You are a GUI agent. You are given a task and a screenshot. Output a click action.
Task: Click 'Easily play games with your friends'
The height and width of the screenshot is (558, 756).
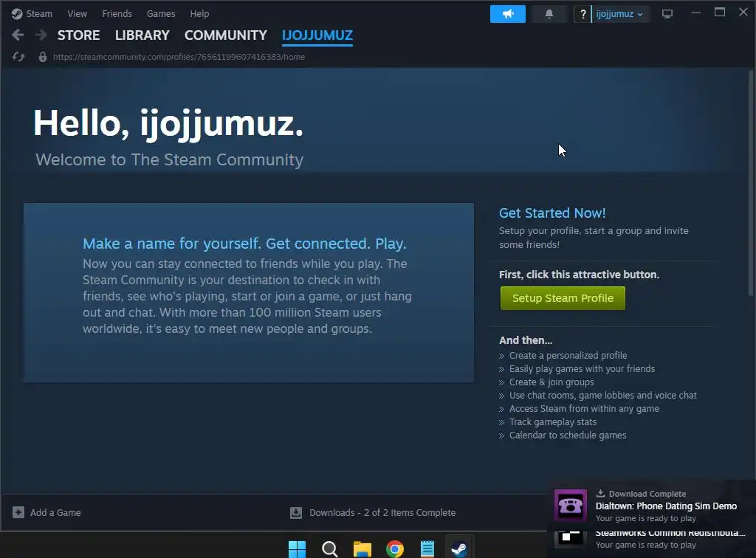coord(582,368)
